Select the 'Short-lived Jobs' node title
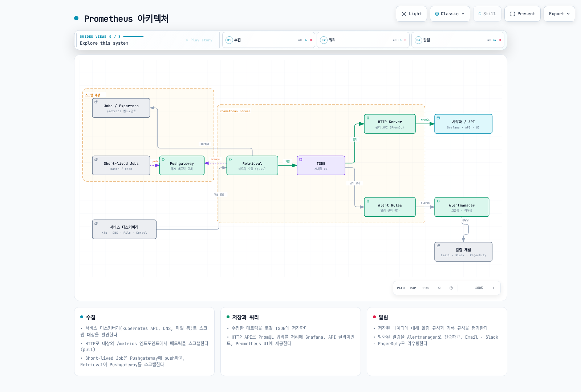The image size is (581, 392). (121, 164)
